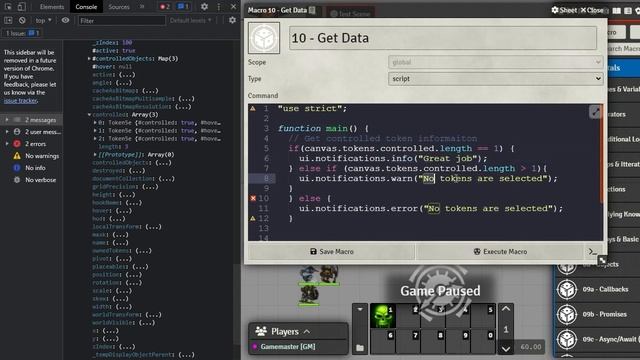Click the line 10 error marker
640x360 pixels.
coord(253,198)
